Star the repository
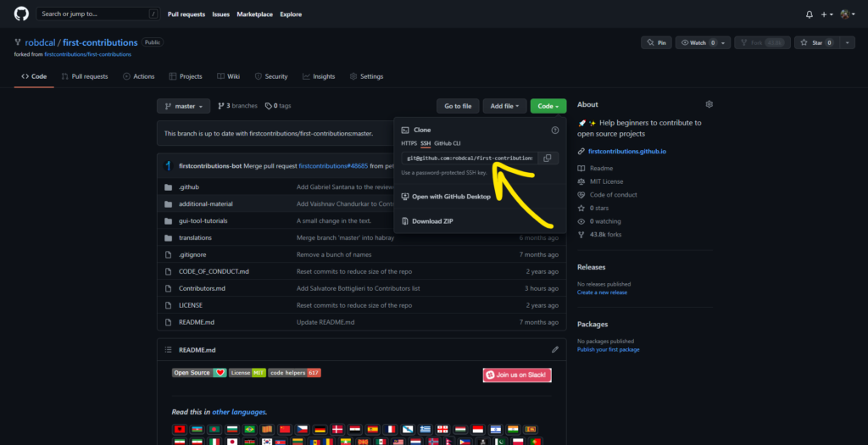868x445 pixels. (816, 42)
